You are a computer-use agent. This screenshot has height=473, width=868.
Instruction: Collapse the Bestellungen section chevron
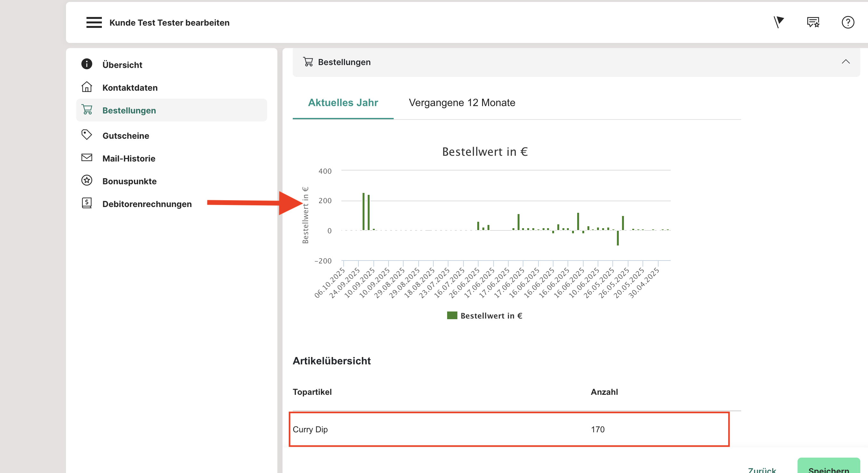click(x=846, y=62)
